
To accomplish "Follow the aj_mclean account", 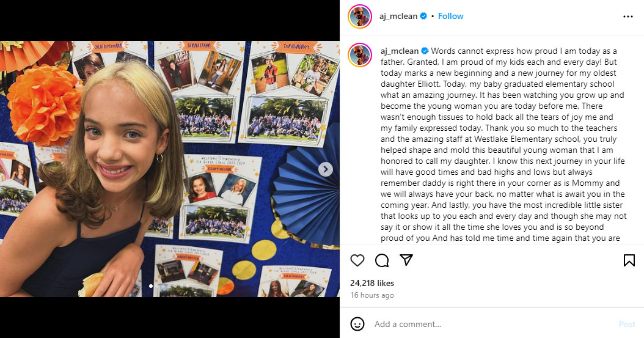I will [450, 16].
